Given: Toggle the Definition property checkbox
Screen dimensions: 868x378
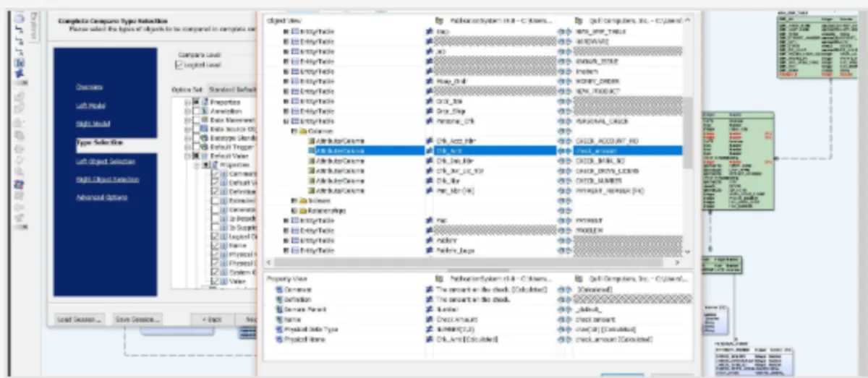Looking at the screenshot, I should (215, 192).
